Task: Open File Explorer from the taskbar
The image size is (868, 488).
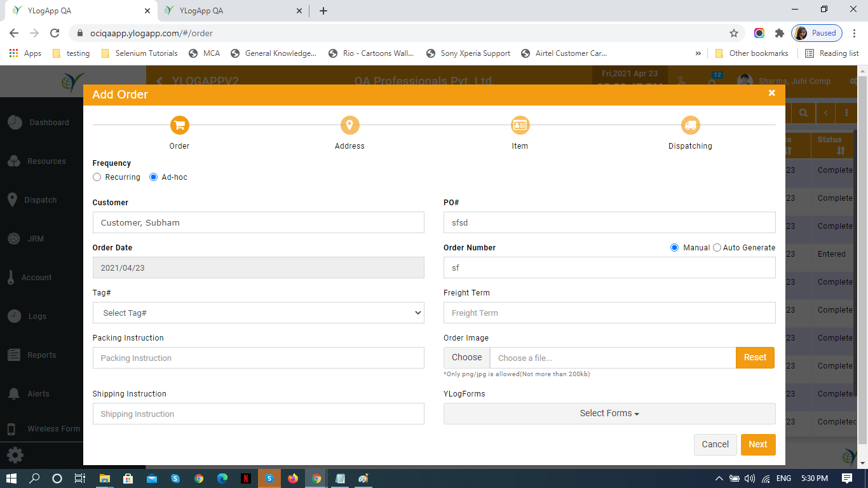Action: point(105,478)
